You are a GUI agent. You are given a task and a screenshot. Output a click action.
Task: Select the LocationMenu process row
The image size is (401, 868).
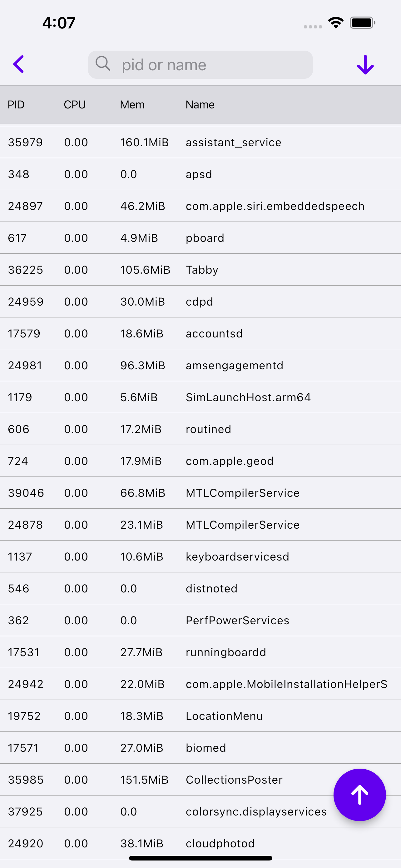200,716
